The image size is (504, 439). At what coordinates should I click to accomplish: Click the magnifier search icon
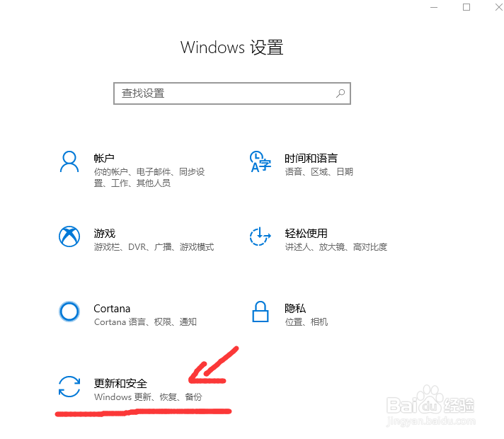pyautogui.click(x=340, y=93)
